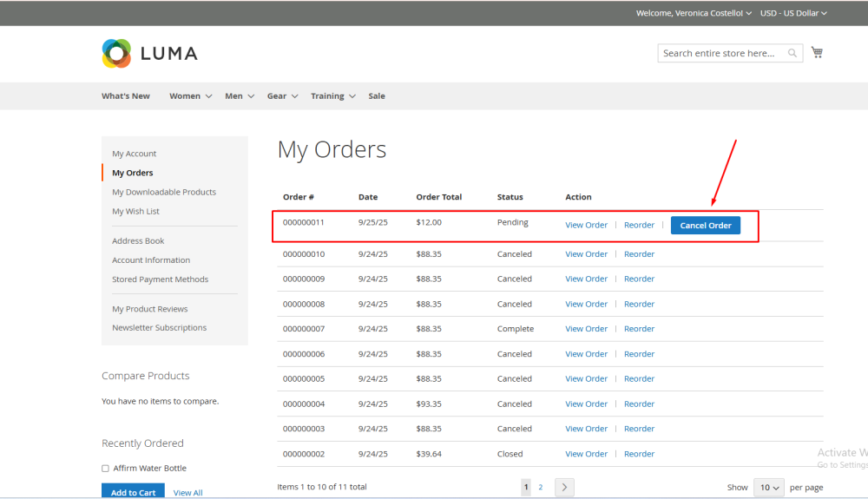Screen dimensions: 868x499
Task: View Order for order 000000010
Action: click(586, 254)
